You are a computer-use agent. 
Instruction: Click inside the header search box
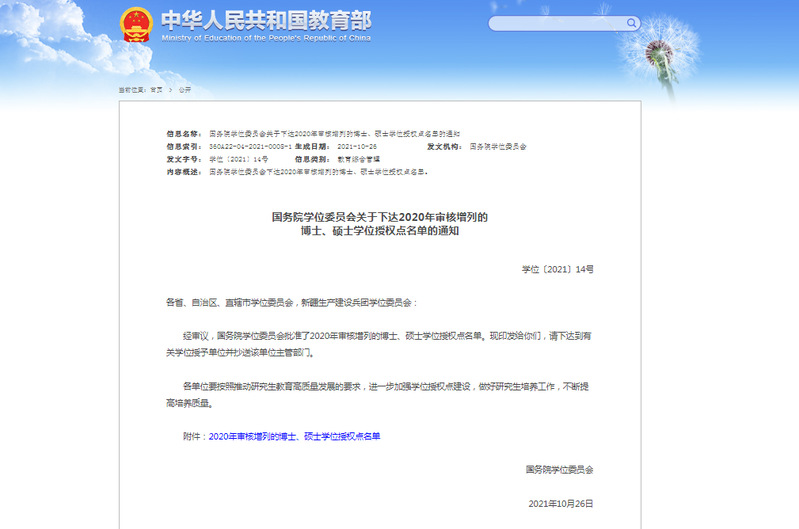pyautogui.click(x=553, y=23)
